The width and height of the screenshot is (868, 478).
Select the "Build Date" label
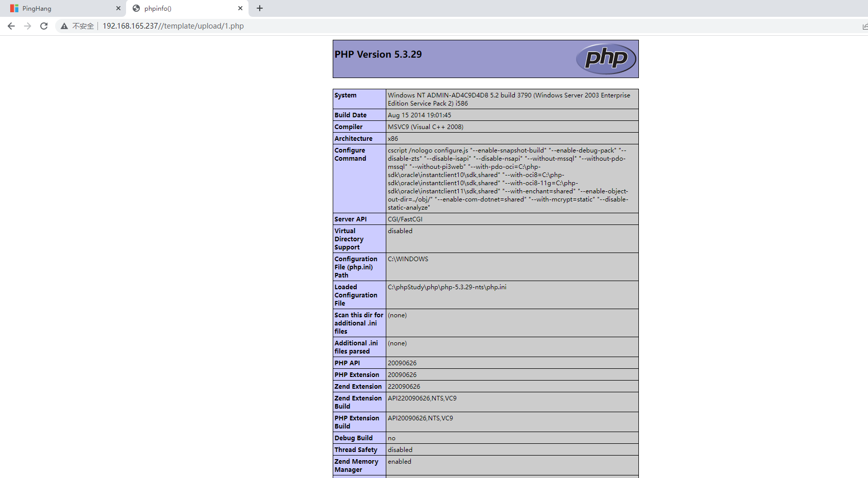[351, 115]
